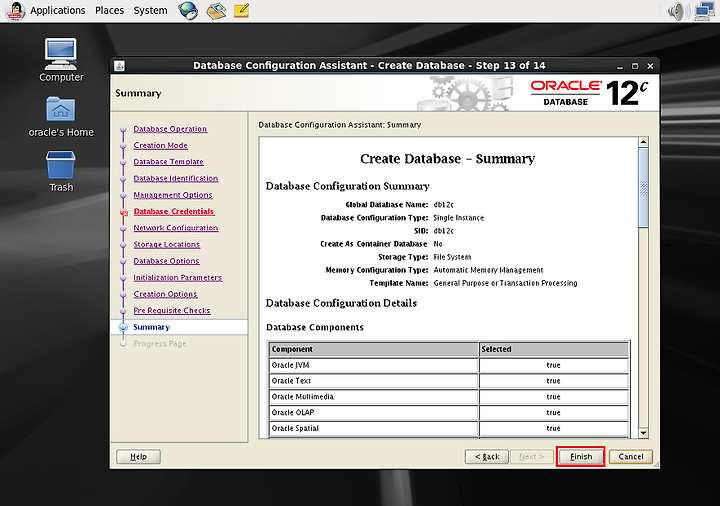Click the Global Database Name value db12c
The height and width of the screenshot is (506, 720).
coord(444,205)
